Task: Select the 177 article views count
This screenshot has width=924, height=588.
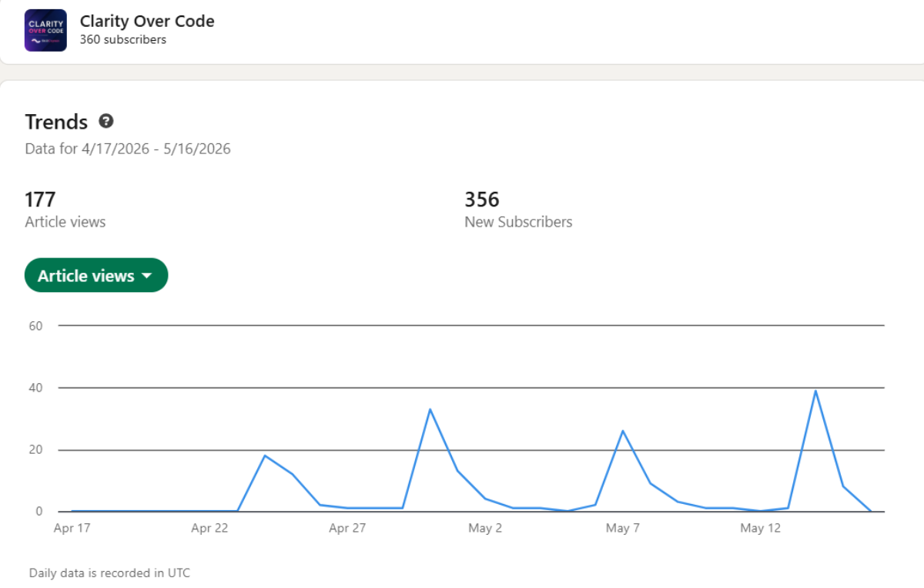Action: (x=40, y=200)
